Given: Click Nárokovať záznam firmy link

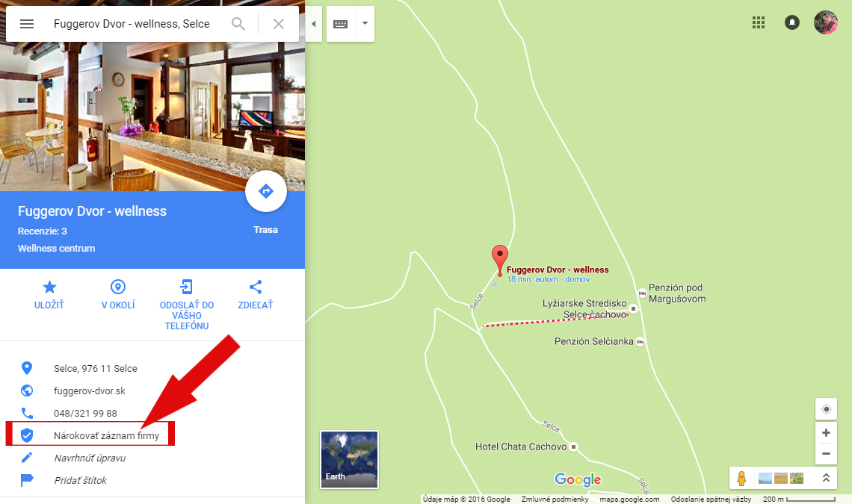Looking at the screenshot, I should click(x=106, y=435).
